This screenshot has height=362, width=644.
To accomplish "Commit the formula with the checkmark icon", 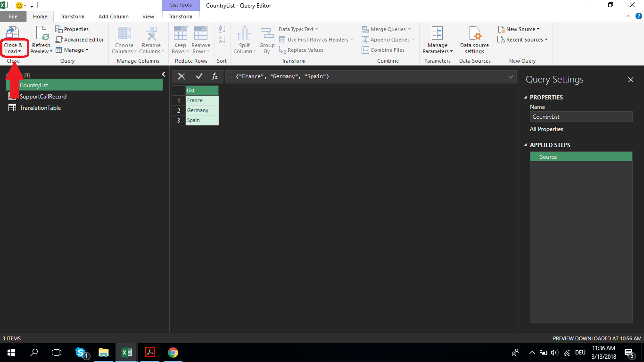I will [199, 76].
